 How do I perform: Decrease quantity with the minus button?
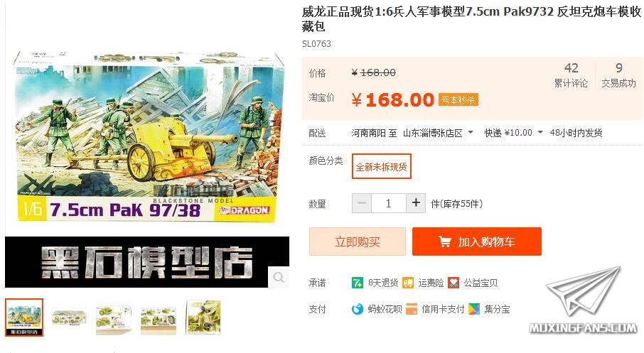pos(362,203)
